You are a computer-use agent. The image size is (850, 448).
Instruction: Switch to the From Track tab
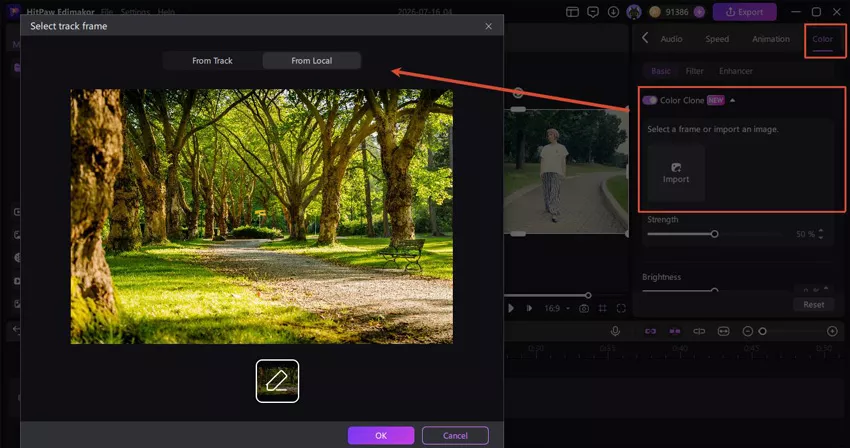212,61
